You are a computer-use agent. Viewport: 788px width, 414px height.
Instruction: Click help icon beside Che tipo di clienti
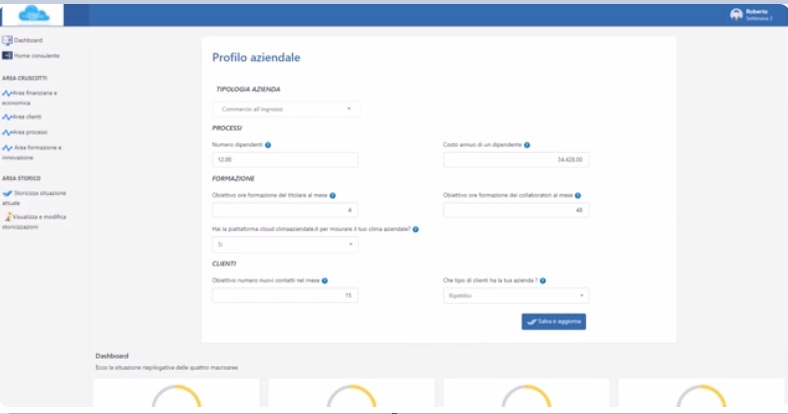543,281
